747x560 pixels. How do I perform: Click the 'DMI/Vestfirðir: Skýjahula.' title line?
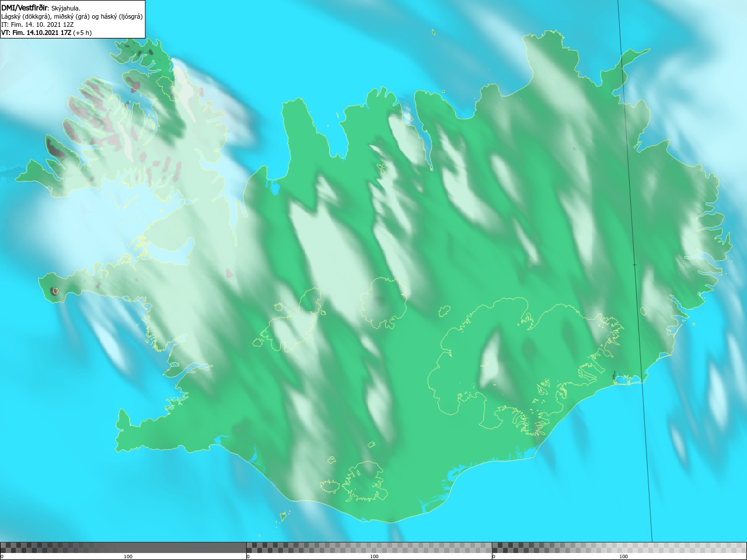[41, 8]
